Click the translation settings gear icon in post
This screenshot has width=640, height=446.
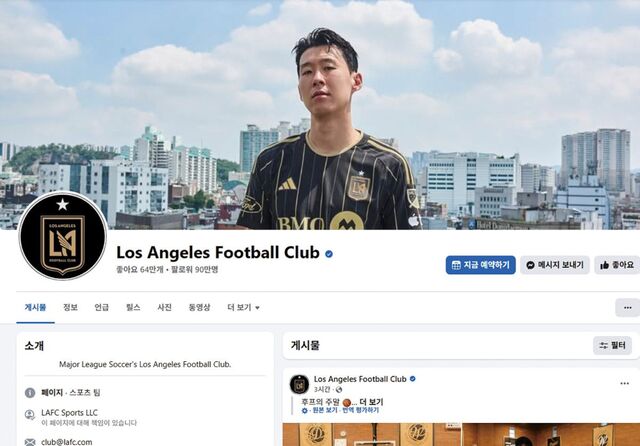click(304, 410)
